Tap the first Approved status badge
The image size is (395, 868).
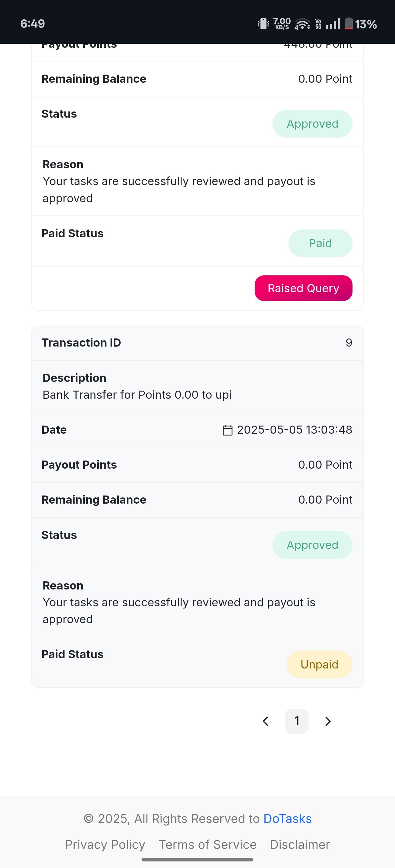coord(312,124)
